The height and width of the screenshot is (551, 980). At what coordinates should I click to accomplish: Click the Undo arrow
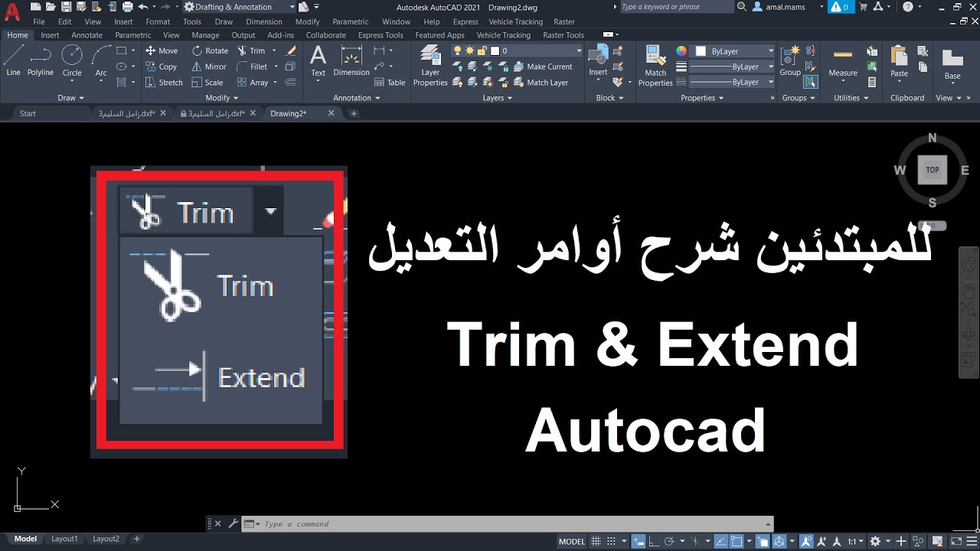[x=142, y=7]
